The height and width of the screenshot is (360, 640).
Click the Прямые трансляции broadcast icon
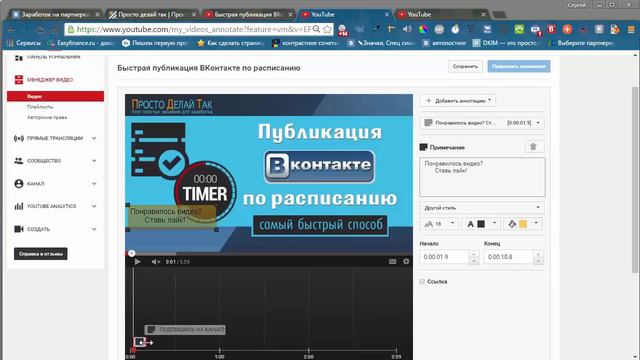point(19,138)
